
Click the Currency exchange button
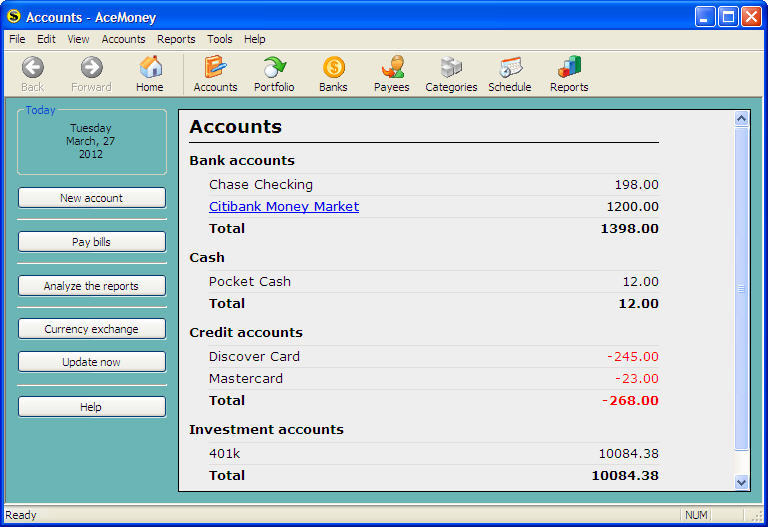92,329
